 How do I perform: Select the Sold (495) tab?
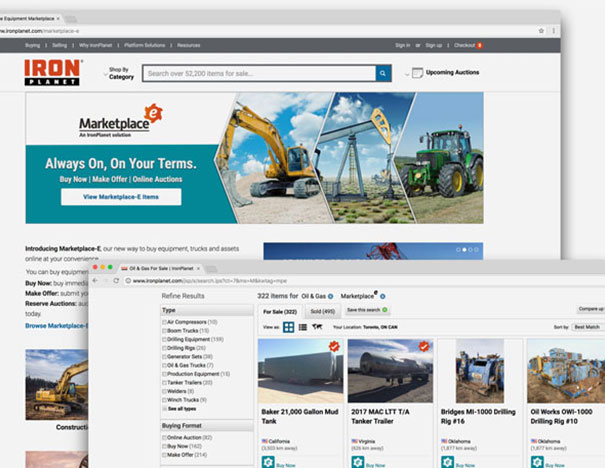[x=323, y=312]
